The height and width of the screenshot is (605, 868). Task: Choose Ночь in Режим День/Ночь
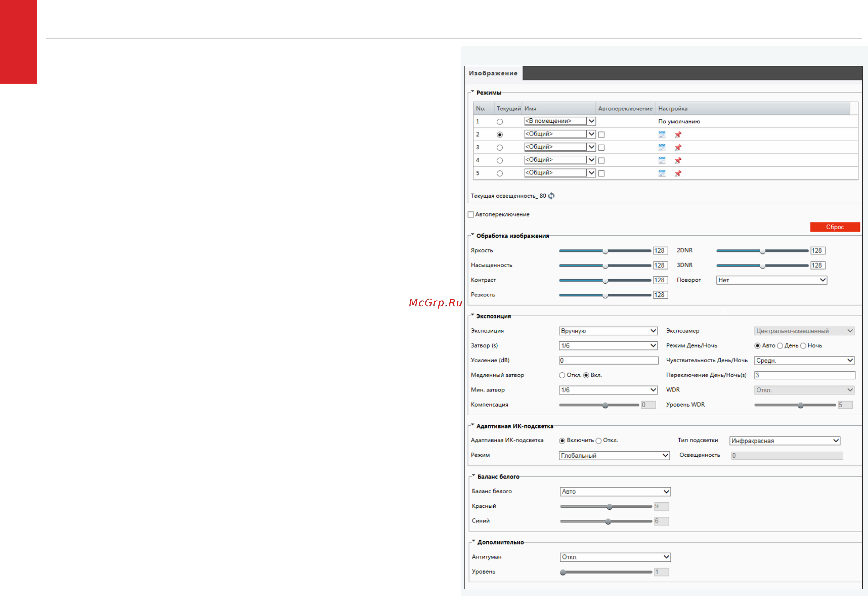point(803,346)
